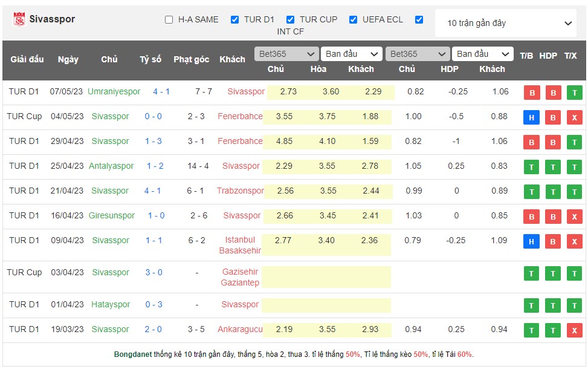Uncheck the TUR CUP filter checkbox
588x369 pixels.
tap(291, 19)
